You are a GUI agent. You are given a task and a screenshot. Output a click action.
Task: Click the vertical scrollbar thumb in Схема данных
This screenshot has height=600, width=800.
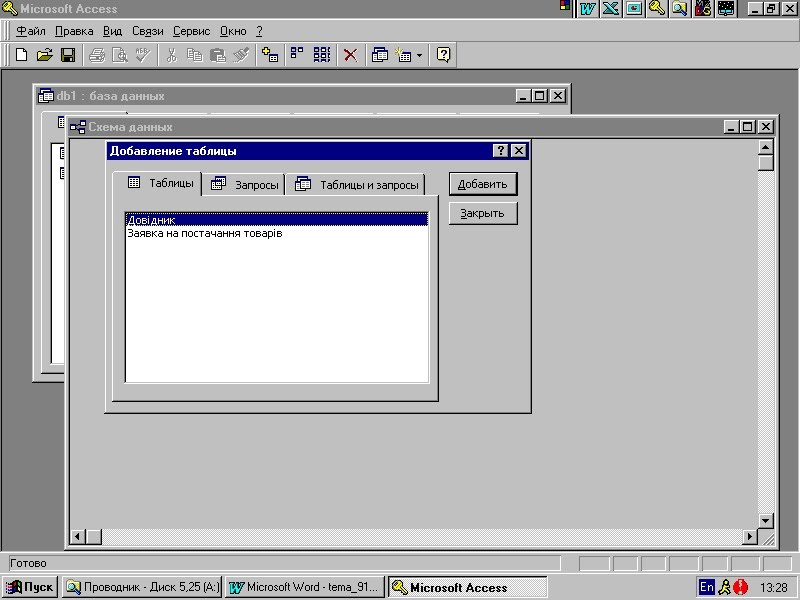coord(765,163)
